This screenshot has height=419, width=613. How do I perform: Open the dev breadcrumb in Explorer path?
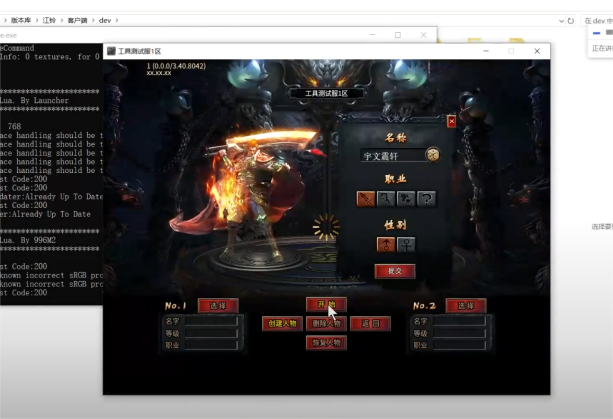click(105, 20)
